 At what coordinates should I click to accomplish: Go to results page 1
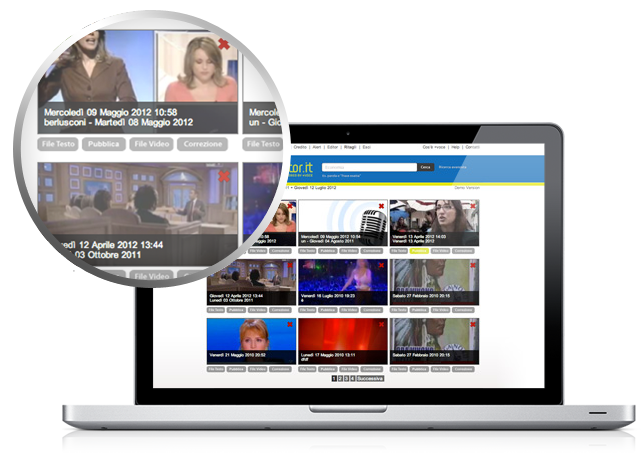[x=334, y=379]
